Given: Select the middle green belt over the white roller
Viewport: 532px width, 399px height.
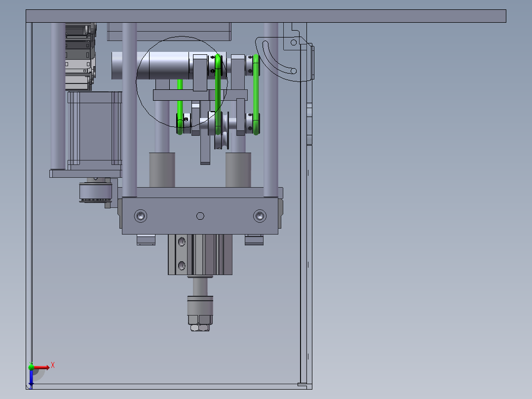Looking at the screenshot, I should click(218, 95).
